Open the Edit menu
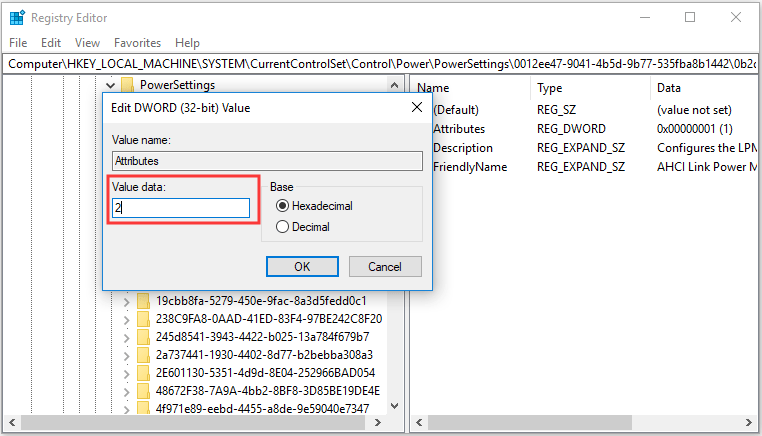The height and width of the screenshot is (436, 762). (x=51, y=43)
